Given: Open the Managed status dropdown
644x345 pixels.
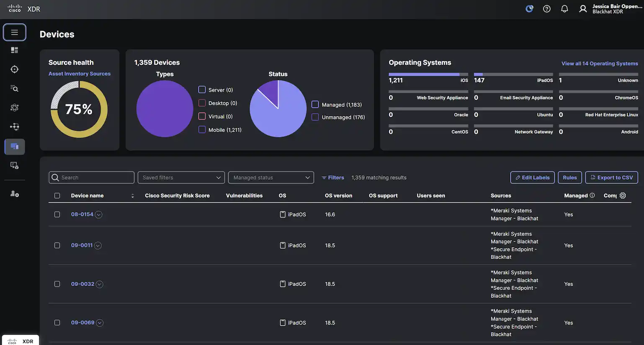Looking at the screenshot, I should 270,177.
